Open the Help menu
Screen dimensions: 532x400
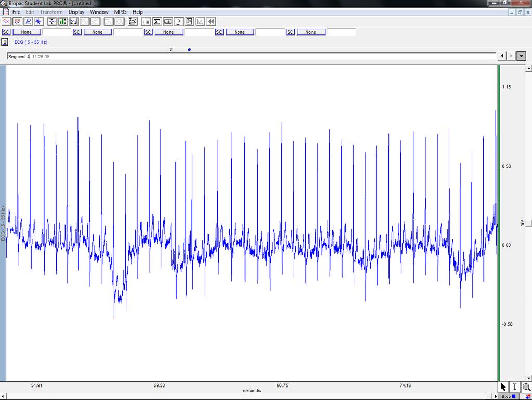point(137,12)
